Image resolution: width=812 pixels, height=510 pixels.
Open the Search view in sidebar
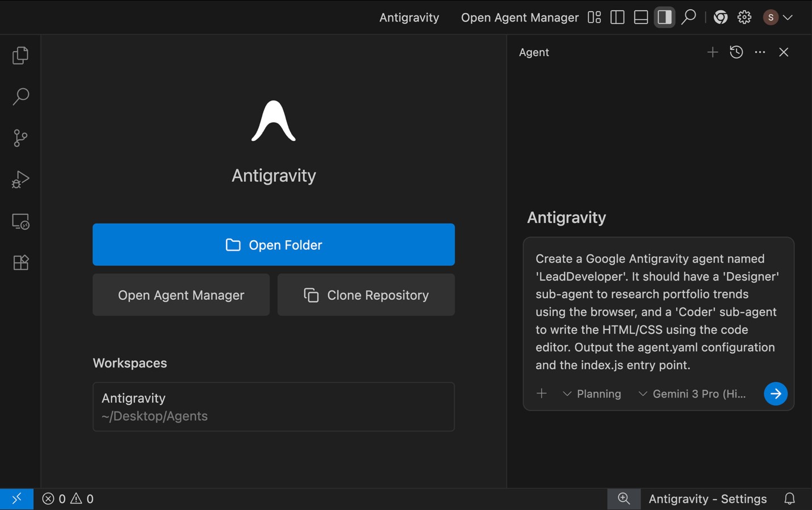[x=20, y=97]
